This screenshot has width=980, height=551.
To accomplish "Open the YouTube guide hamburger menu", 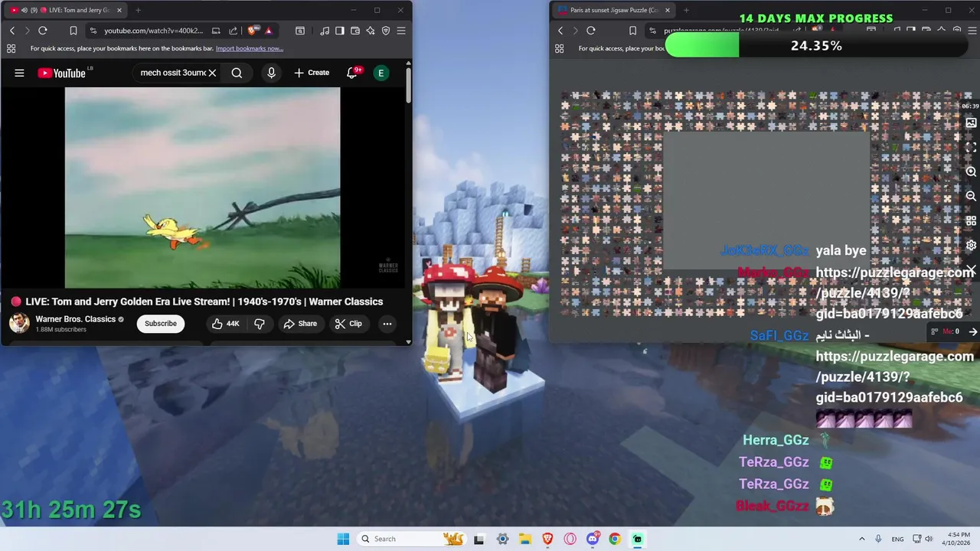I will (x=19, y=73).
